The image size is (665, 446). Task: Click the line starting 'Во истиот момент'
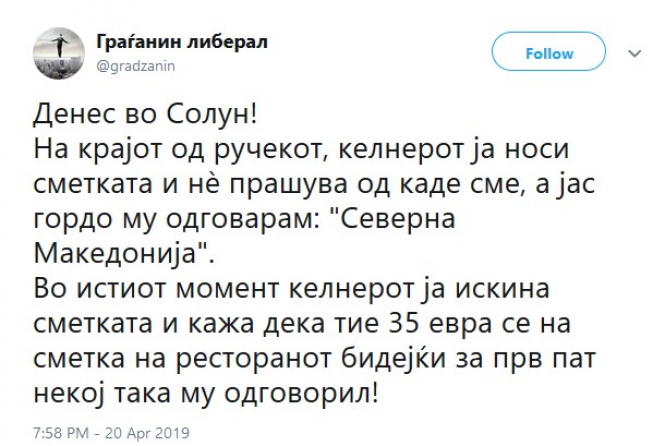(291, 289)
